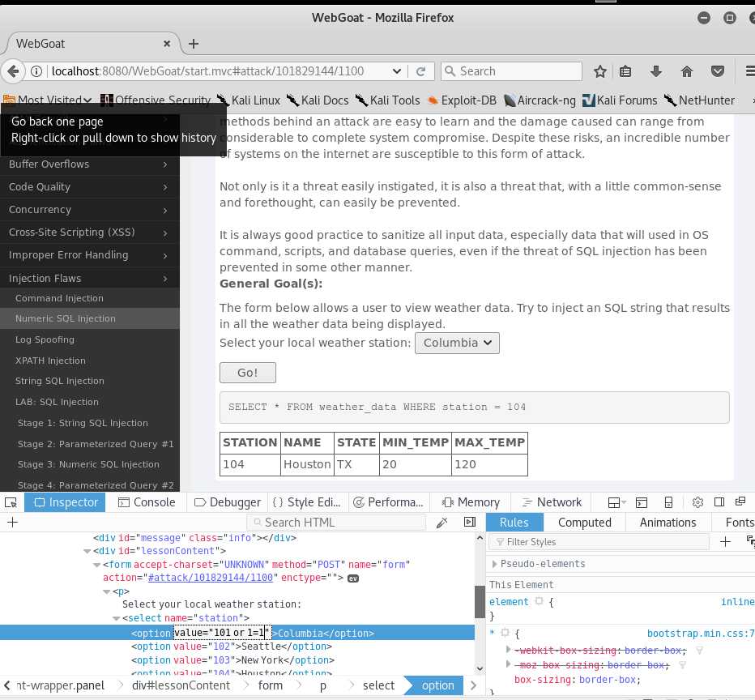Close the WebGoat browser tab
The width and height of the screenshot is (755, 700).
click(167, 44)
